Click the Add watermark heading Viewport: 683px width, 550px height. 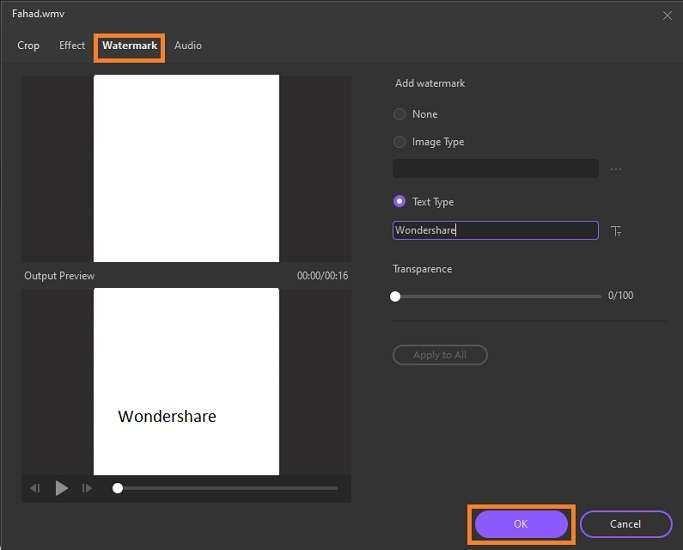point(430,83)
